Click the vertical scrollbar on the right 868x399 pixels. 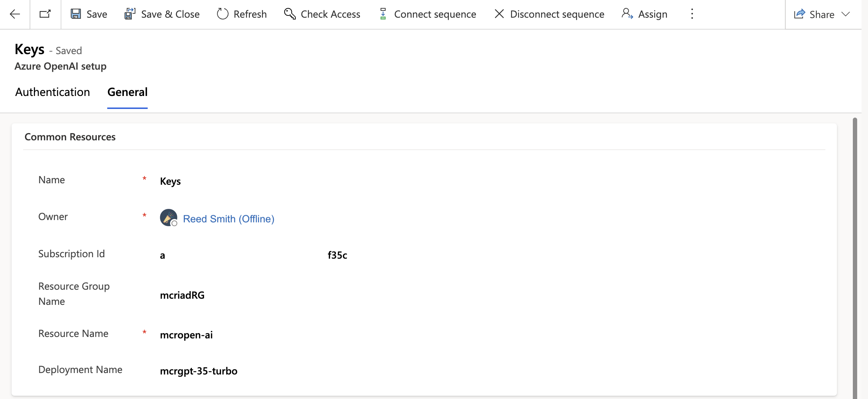pos(855,258)
